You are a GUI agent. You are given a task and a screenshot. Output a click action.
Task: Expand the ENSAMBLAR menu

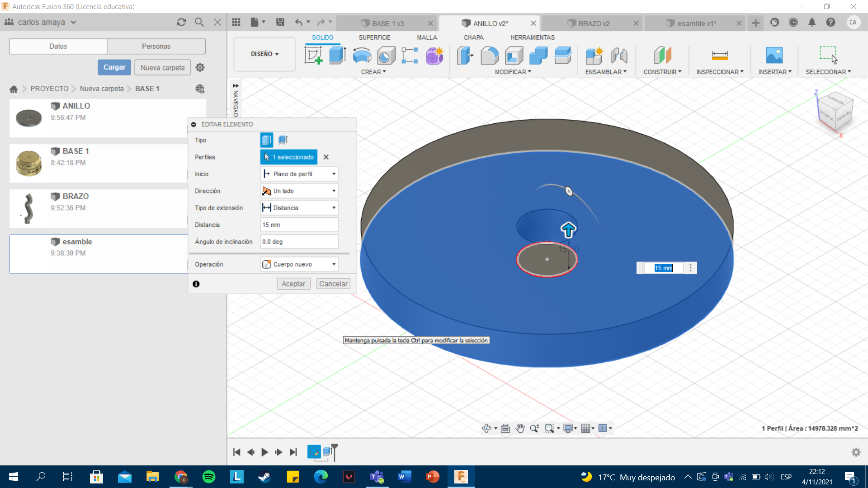tap(606, 72)
